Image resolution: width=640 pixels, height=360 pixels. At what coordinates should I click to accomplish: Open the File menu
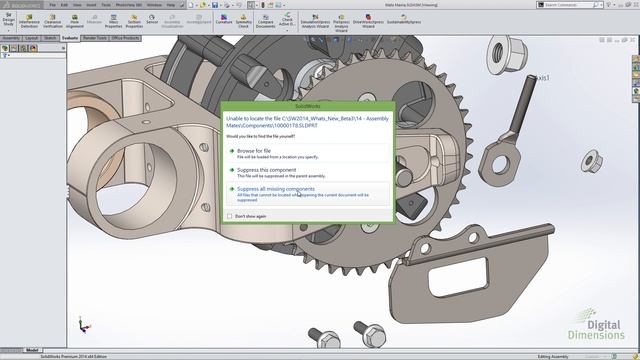(53, 5)
